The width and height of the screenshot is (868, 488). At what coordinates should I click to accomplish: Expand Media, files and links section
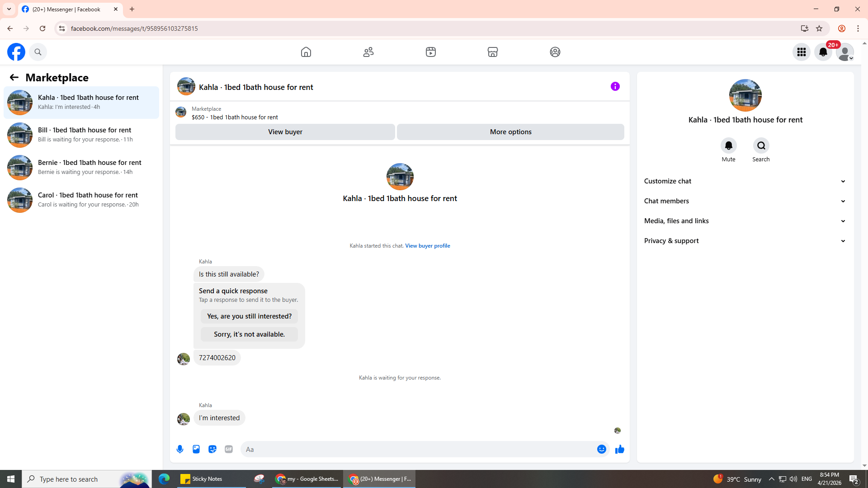tap(745, 221)
